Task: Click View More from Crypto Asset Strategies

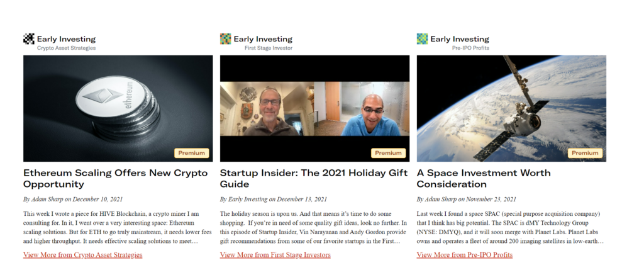Action: 83,255
